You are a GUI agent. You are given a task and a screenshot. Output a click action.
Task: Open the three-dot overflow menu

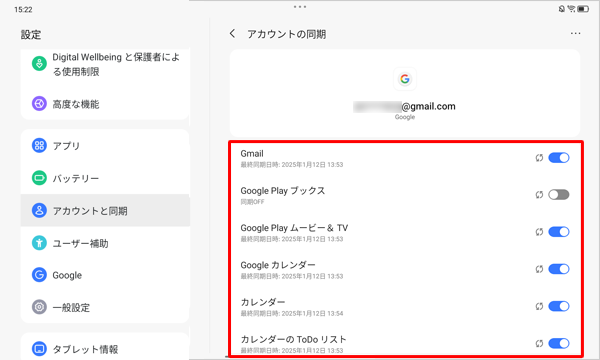(575, 33)
